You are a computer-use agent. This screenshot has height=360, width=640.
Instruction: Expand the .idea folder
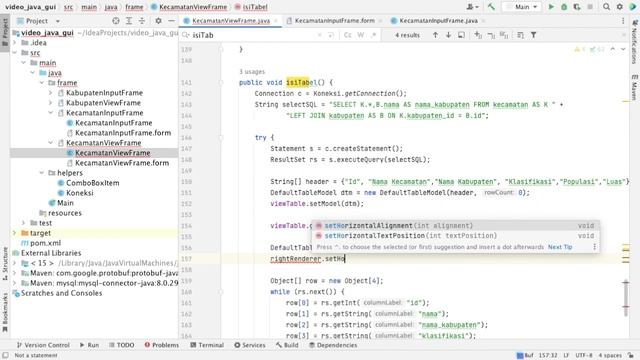15,42
